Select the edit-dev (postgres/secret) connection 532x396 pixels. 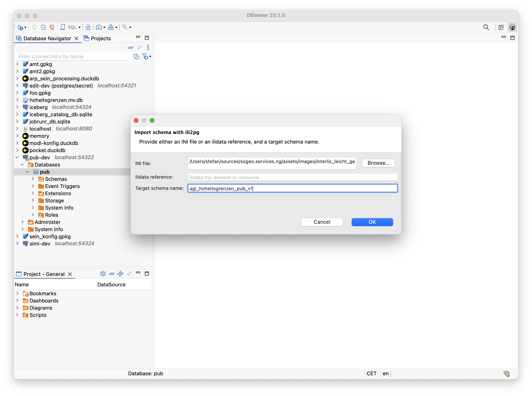tap(61, 86)
